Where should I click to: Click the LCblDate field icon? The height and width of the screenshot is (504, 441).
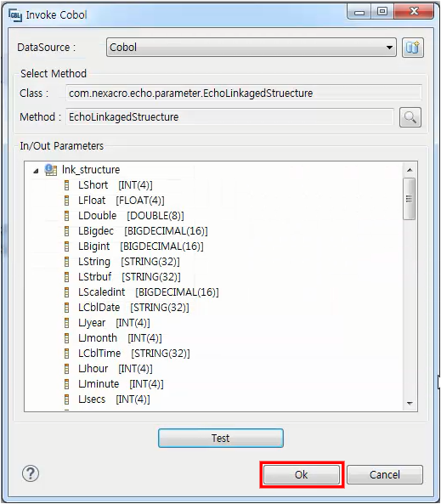(67, 308)
